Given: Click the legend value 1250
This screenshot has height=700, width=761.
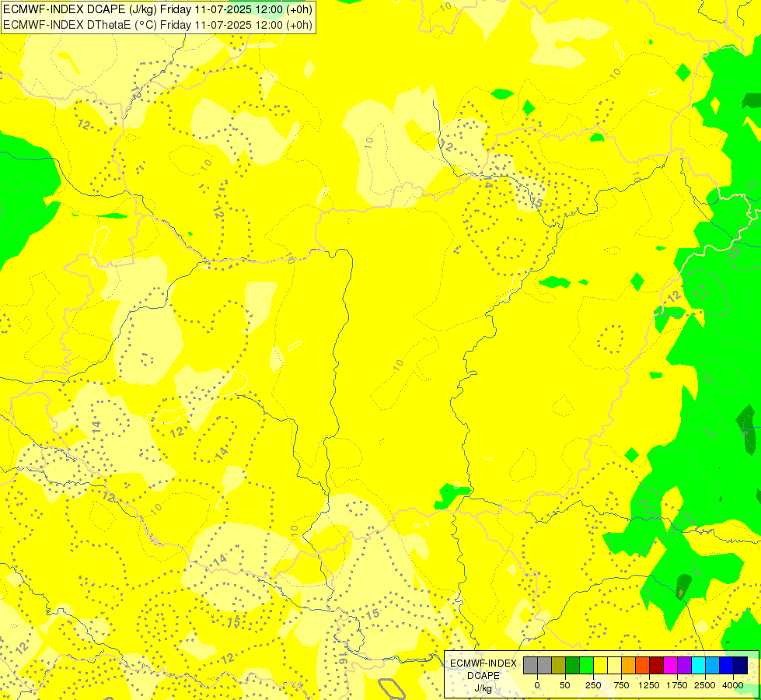Looking at the screenshot, I should tap(649, 685).
